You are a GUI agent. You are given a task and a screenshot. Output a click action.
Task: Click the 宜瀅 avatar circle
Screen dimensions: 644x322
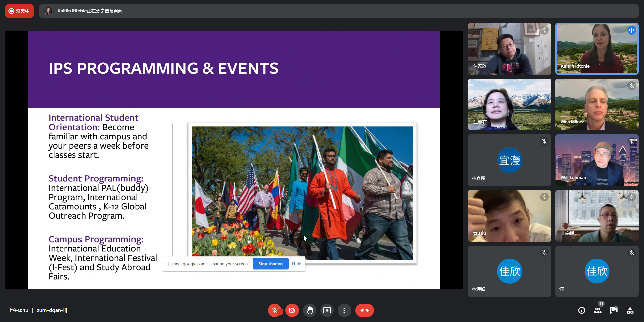[509, 160]
